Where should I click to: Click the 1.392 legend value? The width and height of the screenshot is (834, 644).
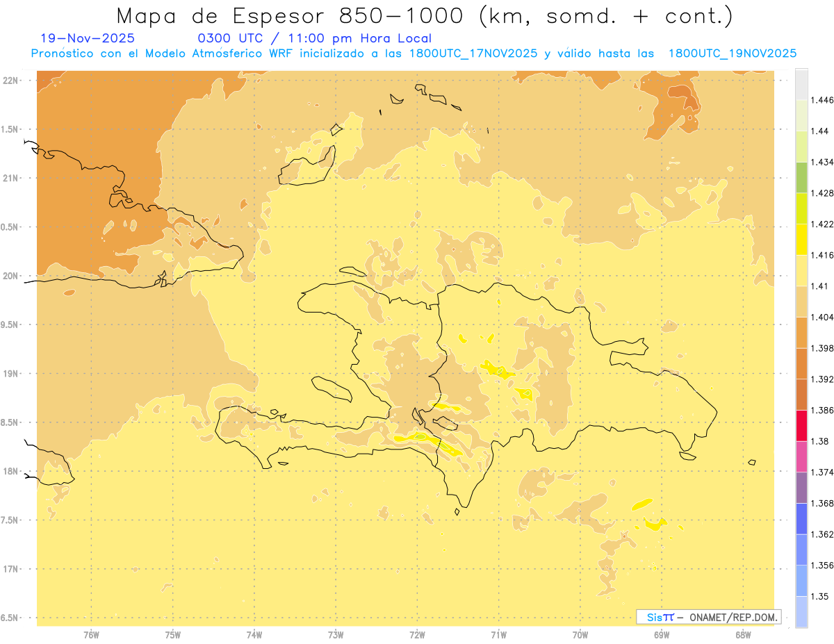pos(822,379)
